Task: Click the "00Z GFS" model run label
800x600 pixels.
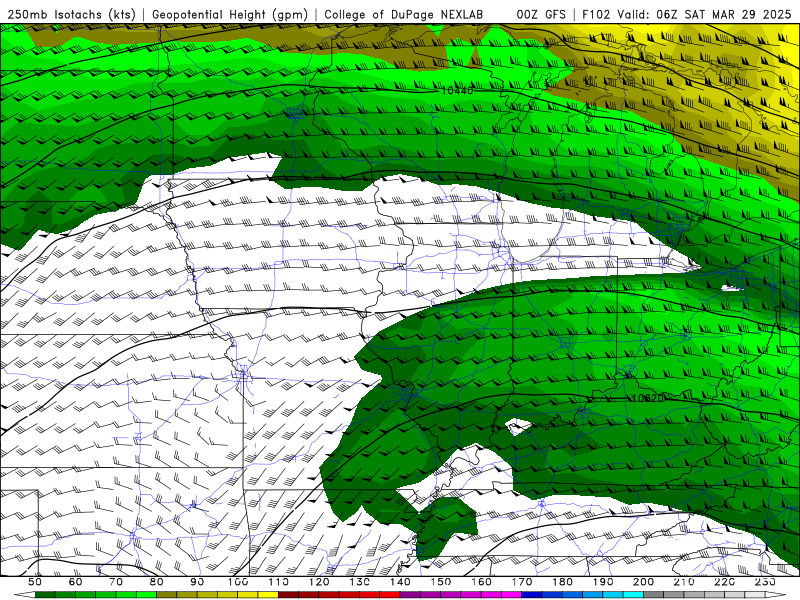Action: click(541, 14)
